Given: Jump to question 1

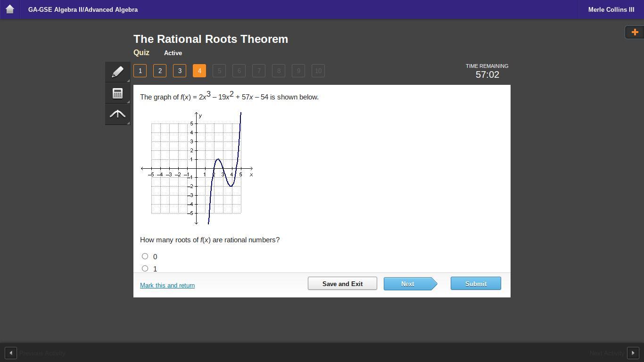Looking at the screenshot, I should [140, 71].
